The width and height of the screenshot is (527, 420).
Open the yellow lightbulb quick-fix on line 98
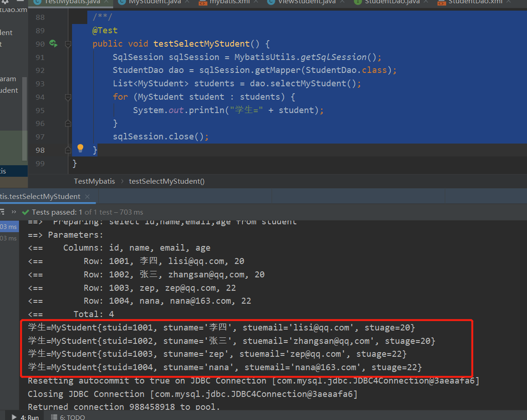(80, 148)
